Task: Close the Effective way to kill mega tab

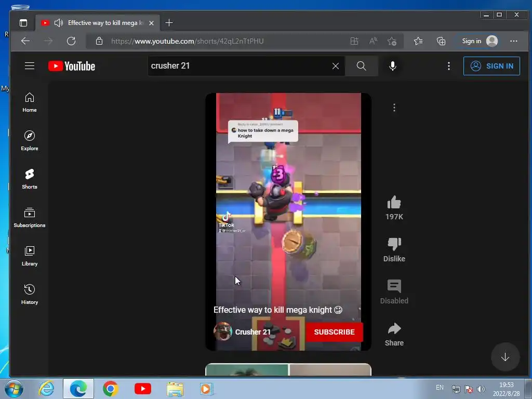Action: (151, 23)
